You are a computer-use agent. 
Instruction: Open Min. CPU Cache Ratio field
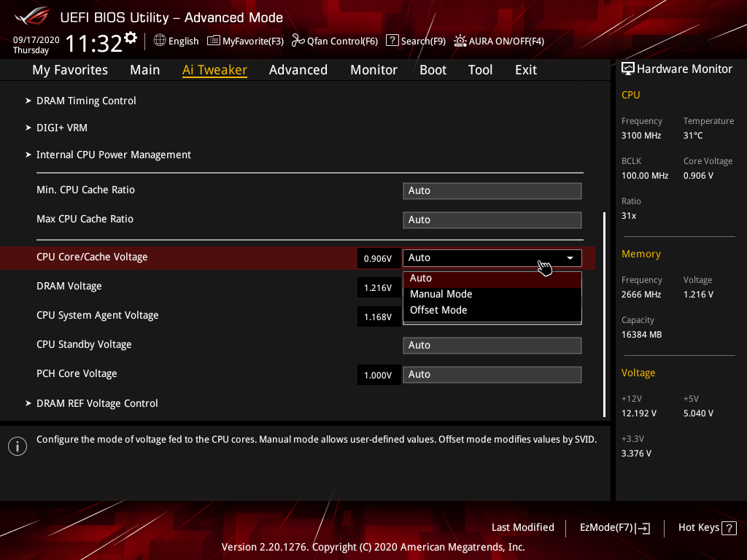(492, 190)
